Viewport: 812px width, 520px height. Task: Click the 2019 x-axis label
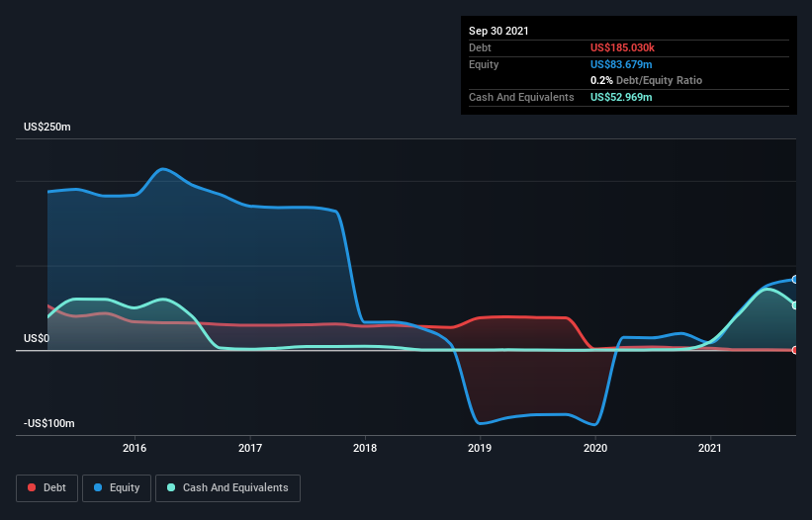[480, 448]
